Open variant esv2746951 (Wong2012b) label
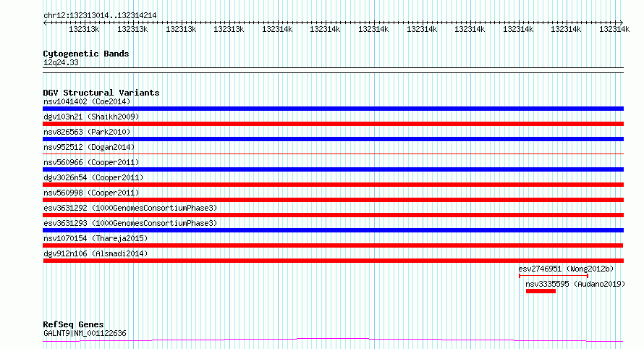 pos(566,269)
